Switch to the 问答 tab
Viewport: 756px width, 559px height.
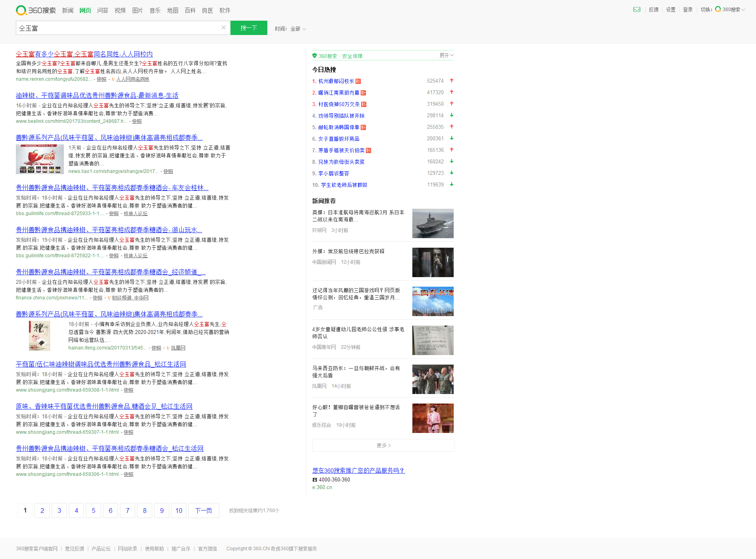pos(102,10)
